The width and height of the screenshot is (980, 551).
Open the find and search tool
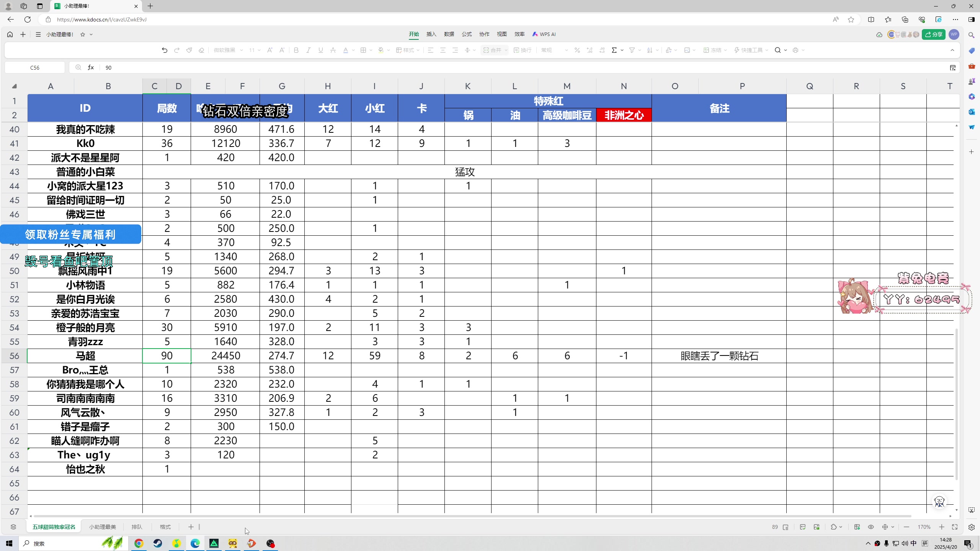tap(777, 50)
